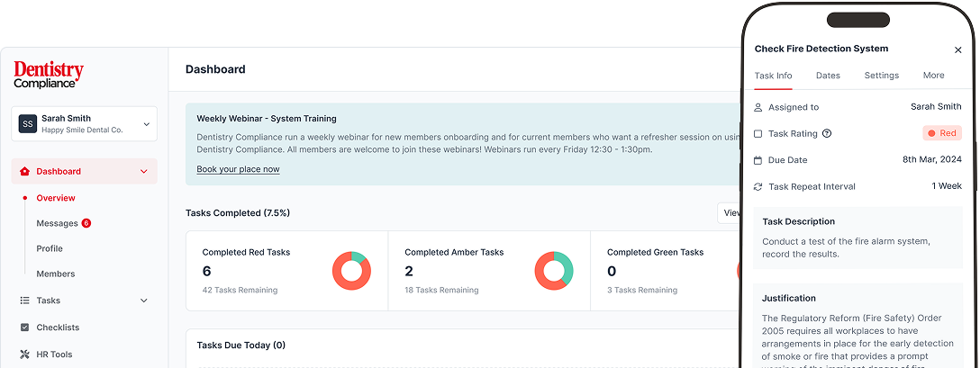
Task: Click the Tasks Due Today (0) heading
Action: (x=241, y=345)
